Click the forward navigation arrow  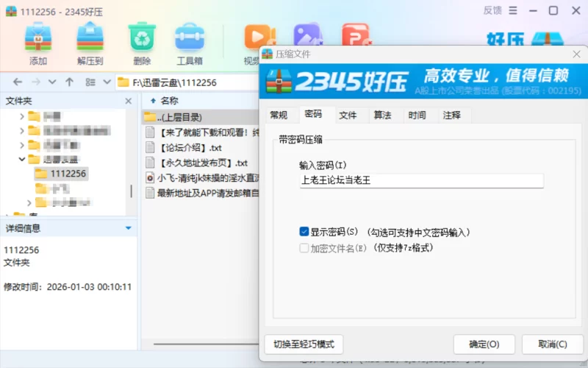[35, 82]
